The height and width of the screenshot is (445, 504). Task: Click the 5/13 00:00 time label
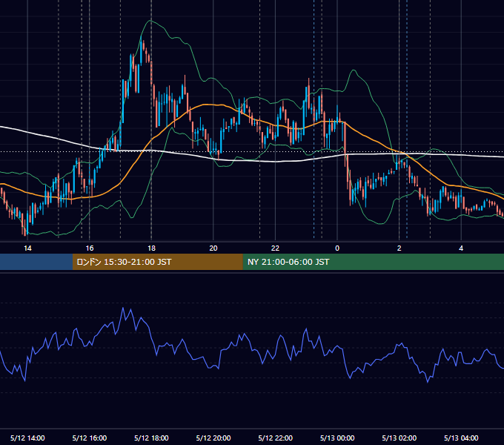pyautogui.click(x=337, y=438)
